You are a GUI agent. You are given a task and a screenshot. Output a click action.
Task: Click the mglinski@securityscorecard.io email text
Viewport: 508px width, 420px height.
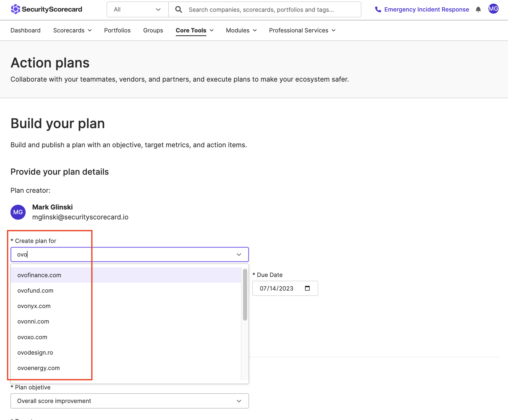click(80, 217)
